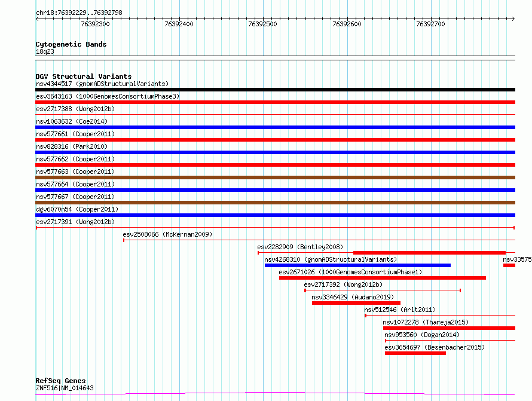Click the RefSeq Genes track title
This screenshot has height=401, width=532.
60,381
